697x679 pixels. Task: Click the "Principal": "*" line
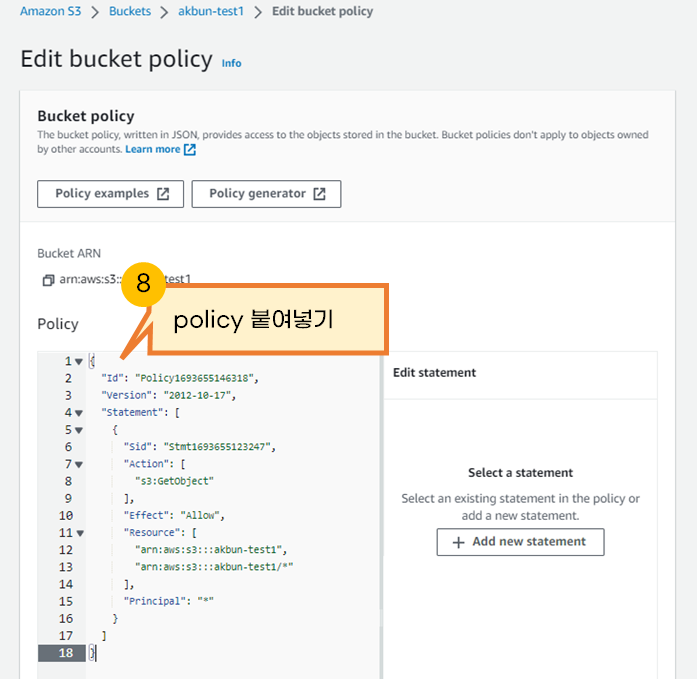[168, 601]
